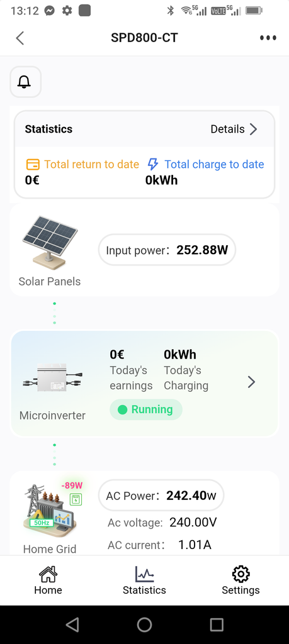Screen dimensions: 289x644
Task: Tap the lightning bolt charge icon
Action: point(153,164)
